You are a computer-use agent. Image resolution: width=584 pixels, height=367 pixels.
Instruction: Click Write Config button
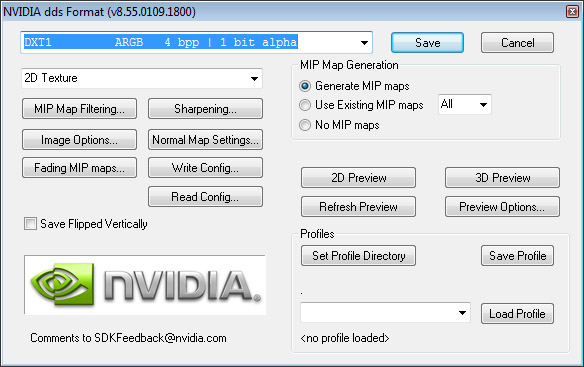click(205, 168)
